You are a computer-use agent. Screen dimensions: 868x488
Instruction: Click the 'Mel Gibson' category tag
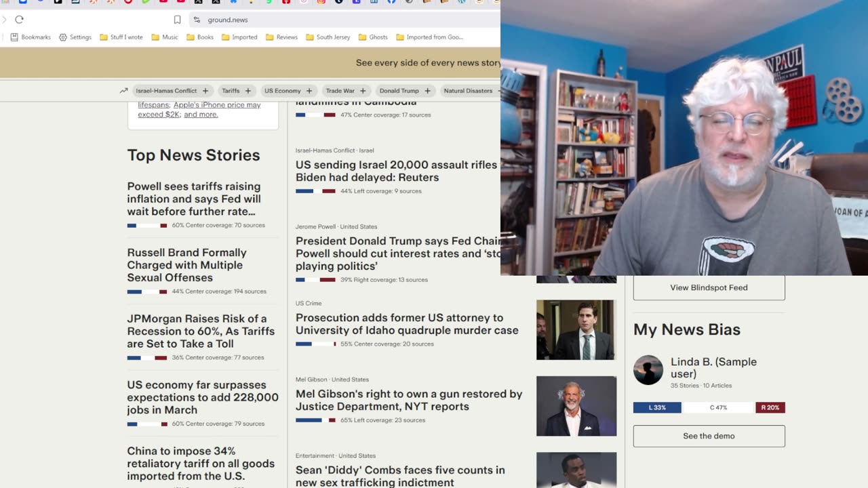(x=311, y=380)
